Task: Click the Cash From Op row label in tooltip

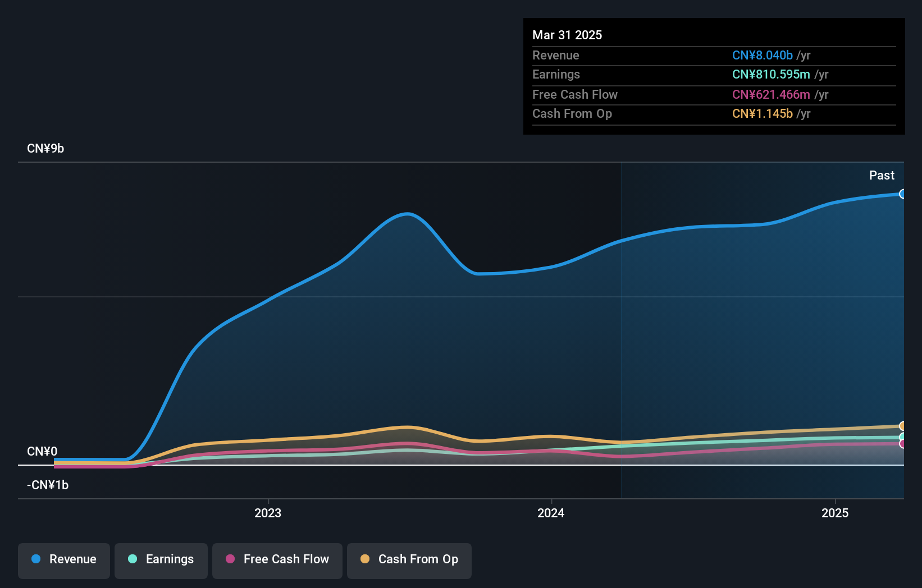Action: coord(572,113)
